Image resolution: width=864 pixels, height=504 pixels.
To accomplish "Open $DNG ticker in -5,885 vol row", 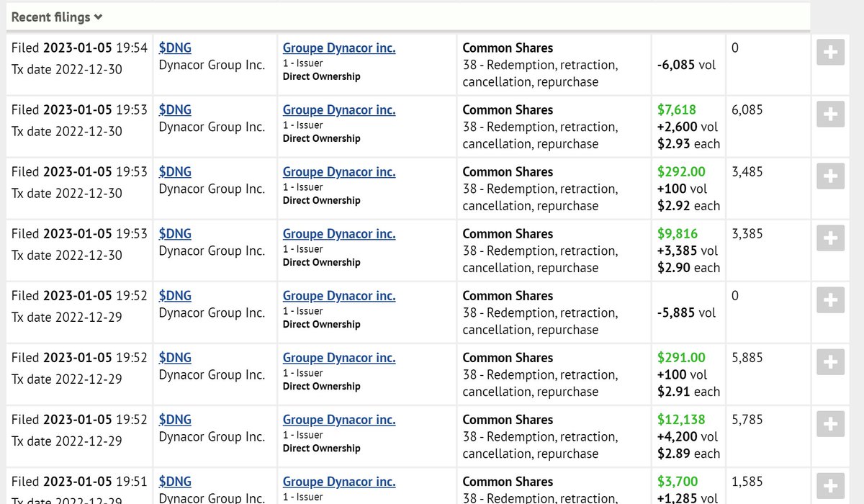I will (175, 296).
